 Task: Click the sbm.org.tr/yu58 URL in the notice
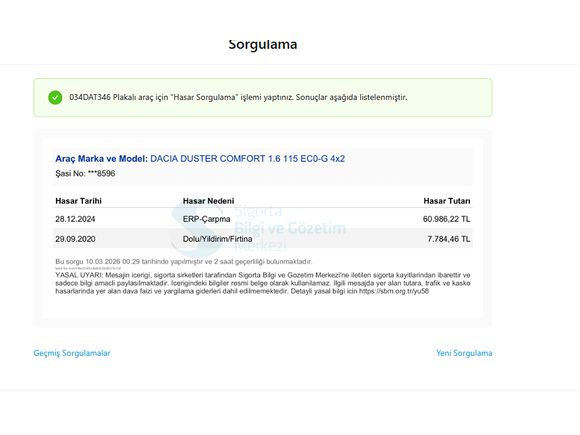click(x=394, y=291)
